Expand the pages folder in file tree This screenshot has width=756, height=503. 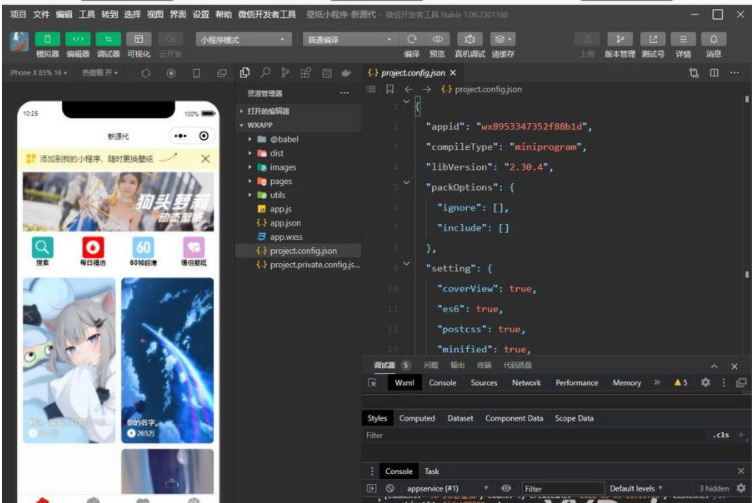click(x=280, y=182)
